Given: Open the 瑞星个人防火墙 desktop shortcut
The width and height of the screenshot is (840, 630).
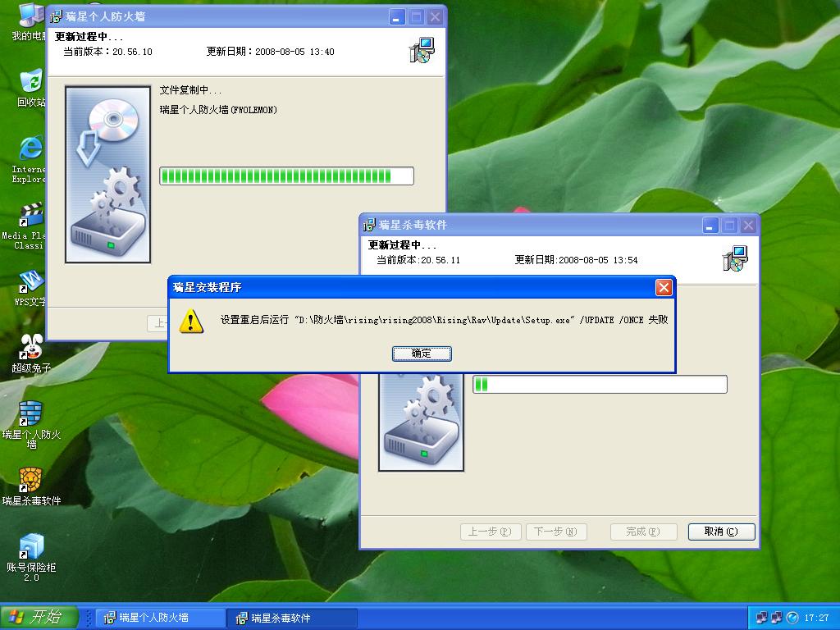Looking at the screenshot, I should point(31,425).
